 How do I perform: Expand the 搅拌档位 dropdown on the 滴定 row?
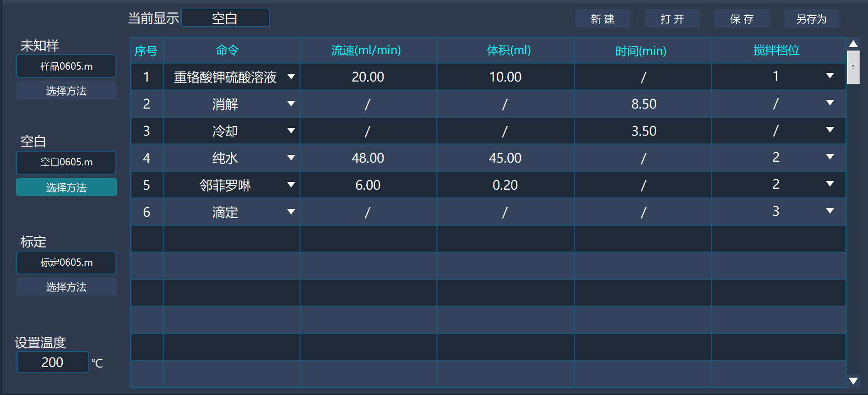pos(830,212)
